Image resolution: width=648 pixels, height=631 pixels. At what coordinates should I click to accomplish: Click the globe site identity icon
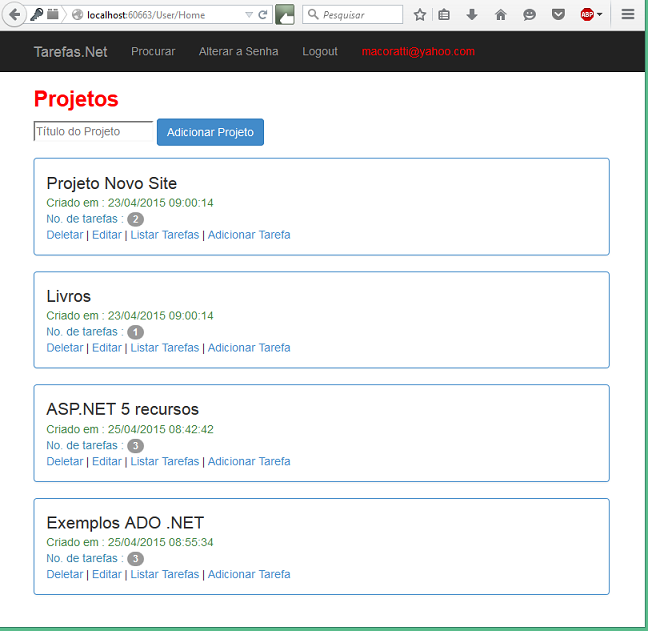coord(77,15)
